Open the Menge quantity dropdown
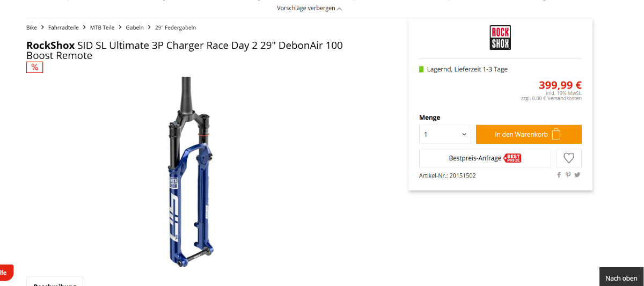 (x=445, y=134)
